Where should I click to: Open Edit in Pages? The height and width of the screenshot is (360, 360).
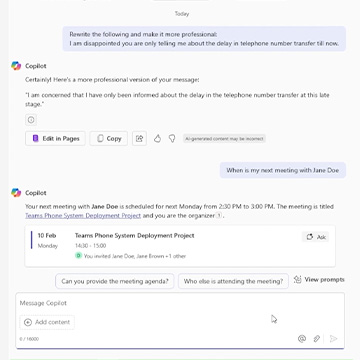[x=55, y=139]
